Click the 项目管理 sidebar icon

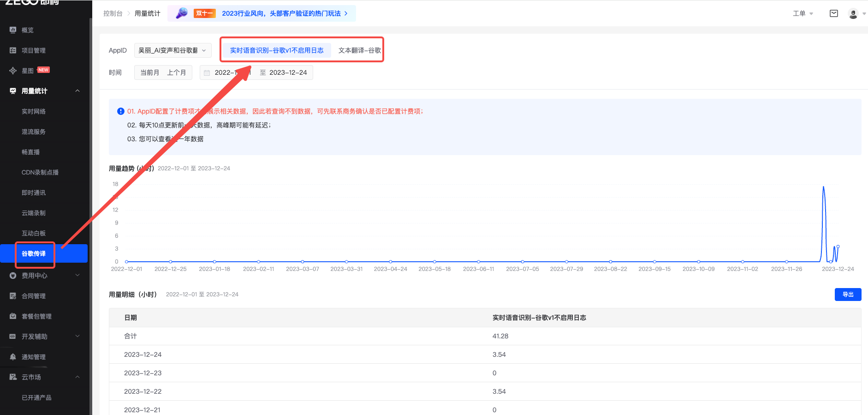pos(13,50)
